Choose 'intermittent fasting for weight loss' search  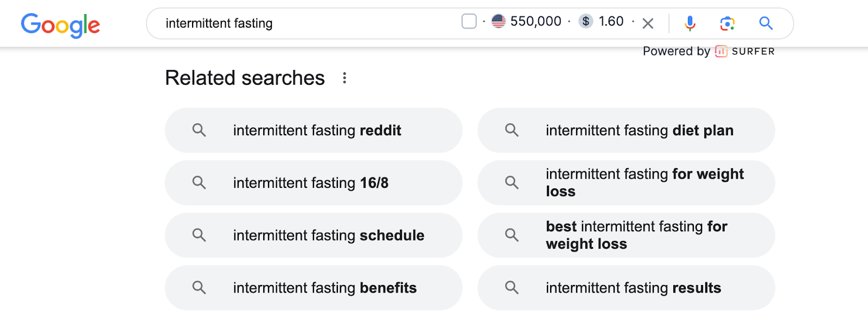(x=644, y=183)
